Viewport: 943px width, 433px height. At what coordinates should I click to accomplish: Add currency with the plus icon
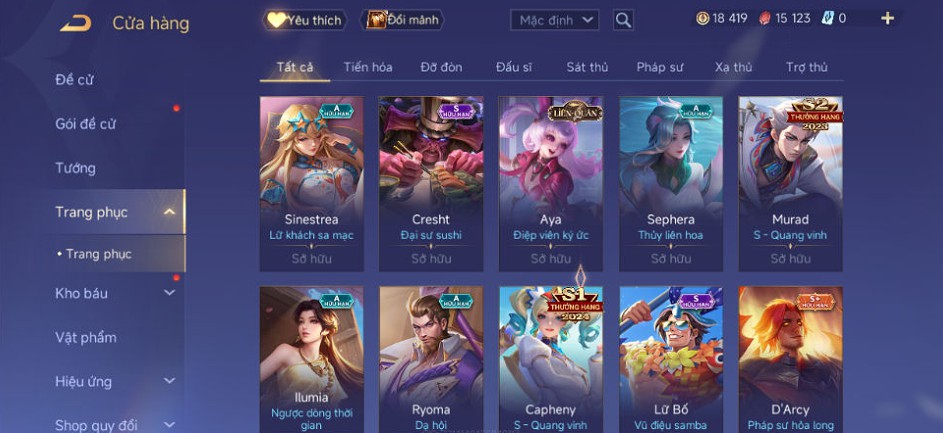(x=888, y=19)
